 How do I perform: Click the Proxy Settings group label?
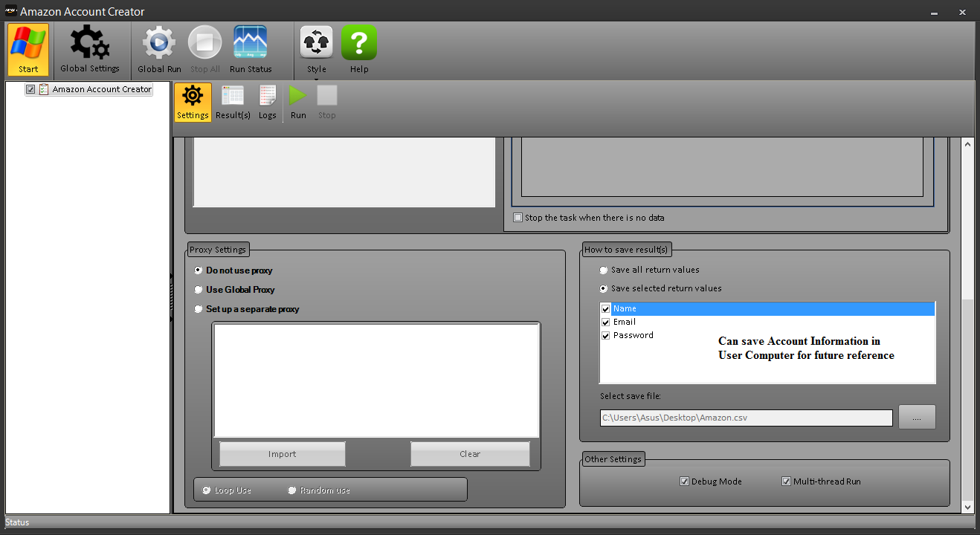[217, 250]
